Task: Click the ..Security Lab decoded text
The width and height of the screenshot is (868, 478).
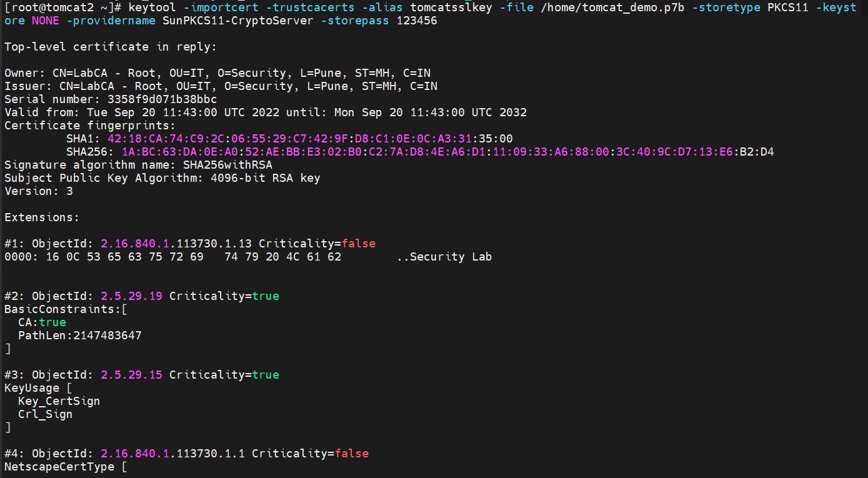Action: click(444, 257)
